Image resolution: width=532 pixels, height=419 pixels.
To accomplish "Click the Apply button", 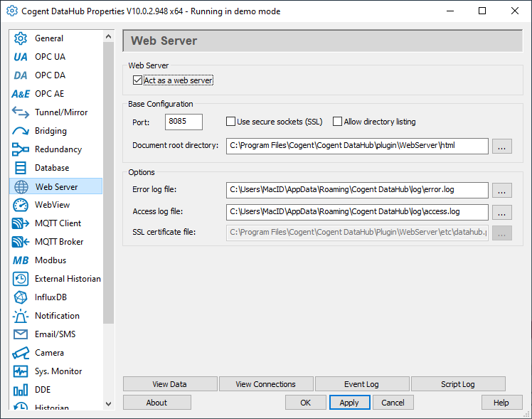I will click(349, 403).
